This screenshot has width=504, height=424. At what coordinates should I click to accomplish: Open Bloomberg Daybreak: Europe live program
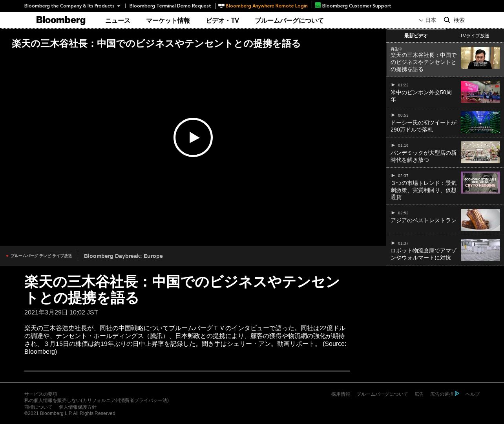(x=123, y=256)
